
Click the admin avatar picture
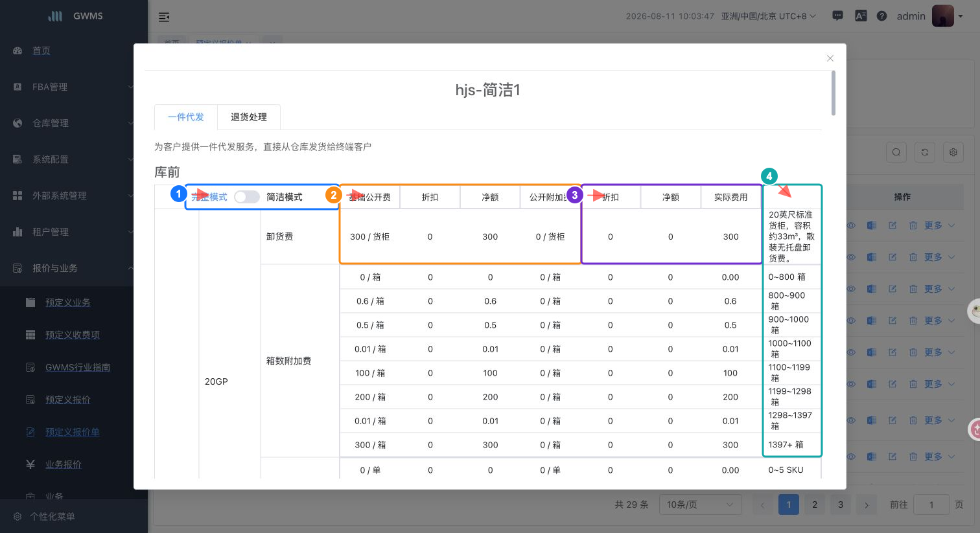pos(943,16)
